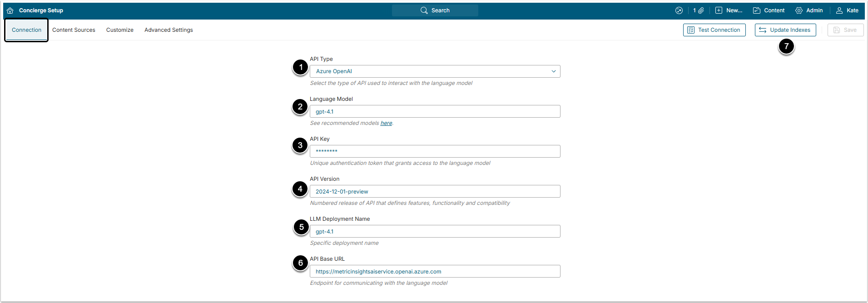The height and width of the screenshot is (303, 868).
Task: Open the Admin gear icon
Action: coord(799,10)
